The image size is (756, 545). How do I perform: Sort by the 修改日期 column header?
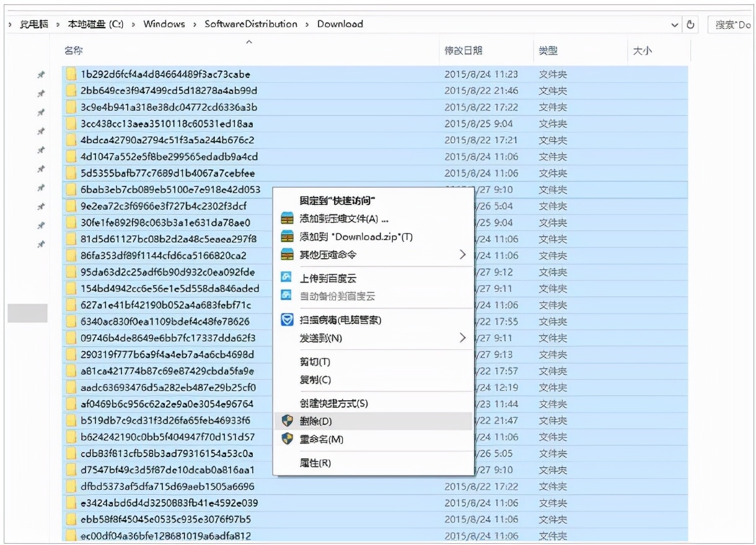pyautogui.click(x=464, y=51)
